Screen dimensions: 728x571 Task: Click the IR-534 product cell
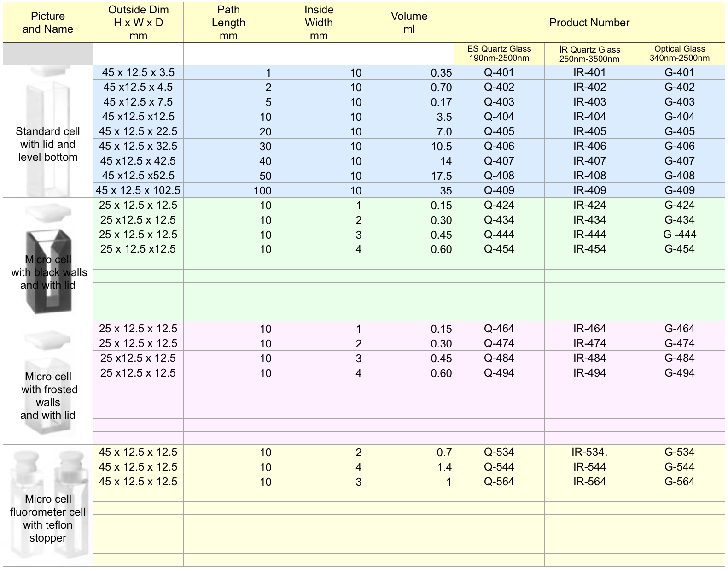click(589, 452)
